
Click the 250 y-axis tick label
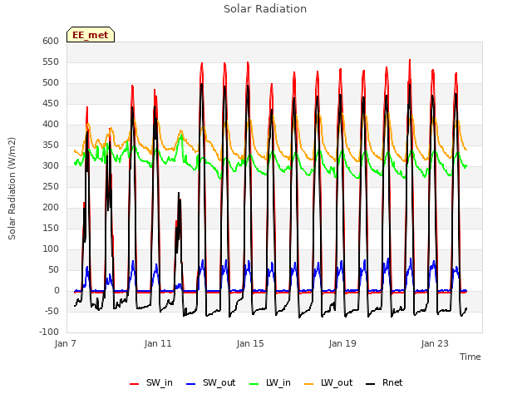[51, 186]
